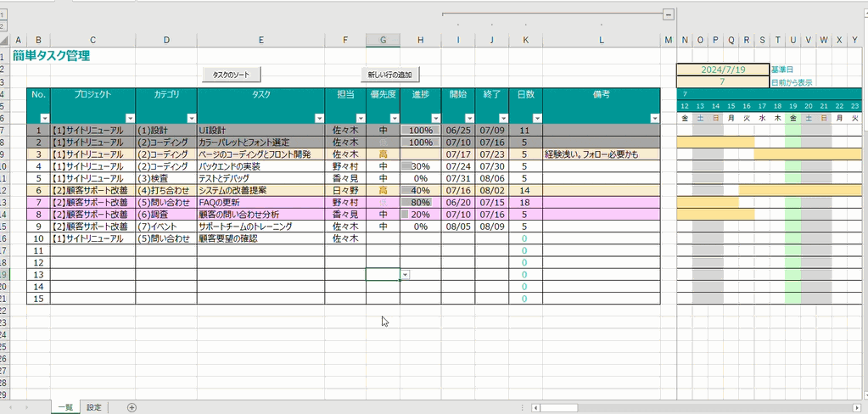Open the 備考 column filter dropdown
The width and height of the screenshot is (868, 414).
655,118
